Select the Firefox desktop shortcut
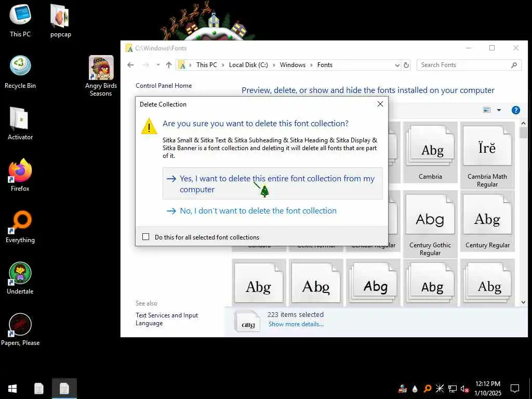The height and width of the screenshot is (399, 532). tap(20, 175)
